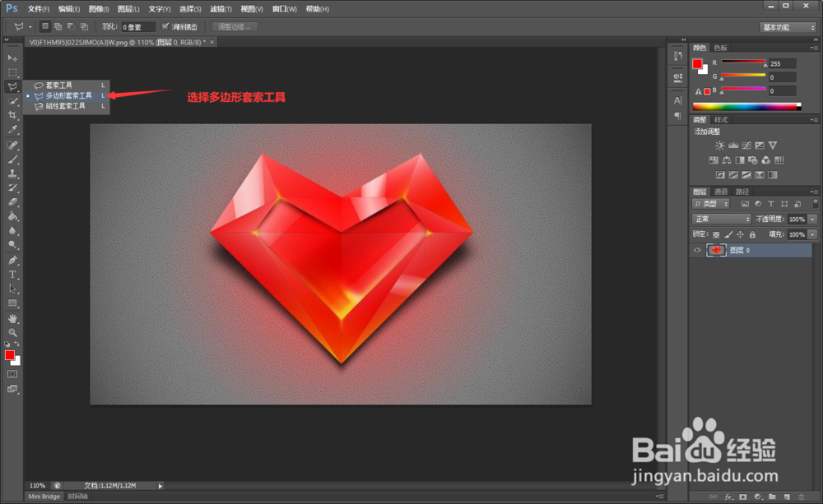Screen dimensions: 823x504
Task: Select the Clone Stamp tool
Action: click(x=12, y=173)
